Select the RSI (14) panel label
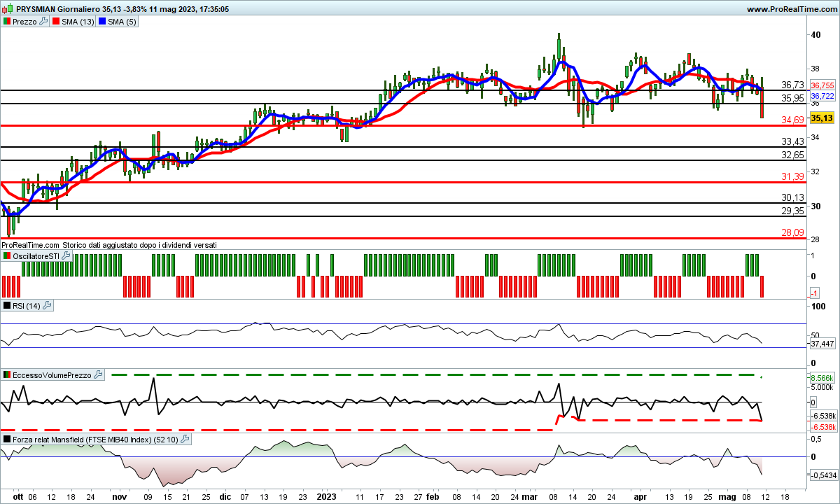 27,306
